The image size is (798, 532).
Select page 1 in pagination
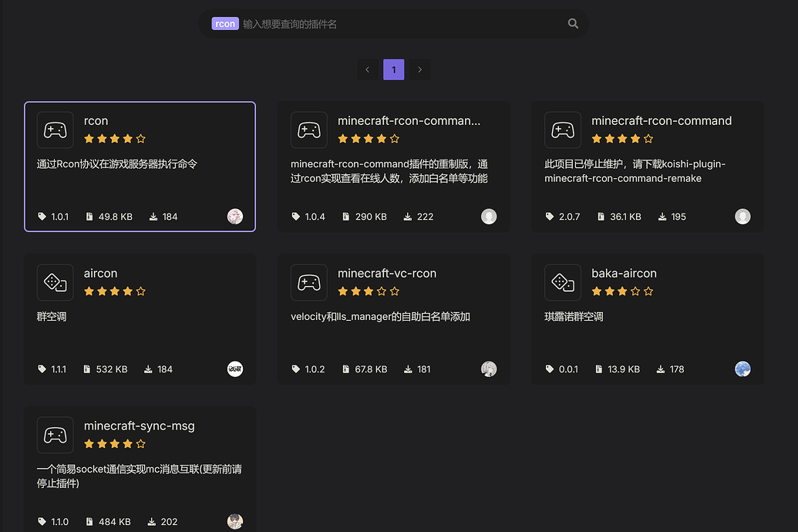click(x=393, y=69)
